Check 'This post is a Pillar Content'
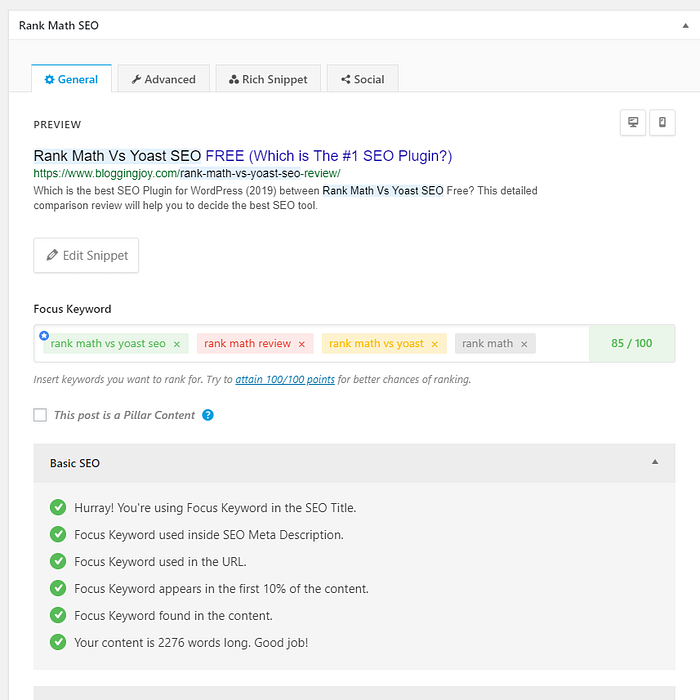This screenshot has width=700, height=700. (x=40, y=415)
